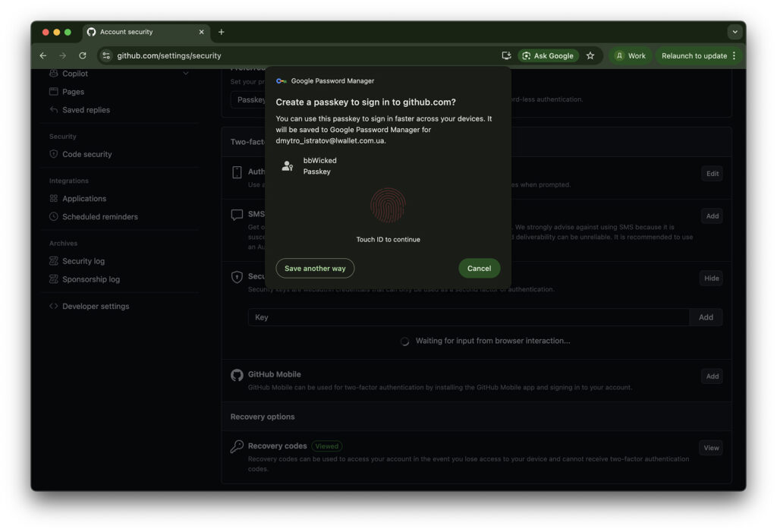Click Hide for the Security keys section
The width and height of the screenshot is (777, 532).
tap(712, 279)
